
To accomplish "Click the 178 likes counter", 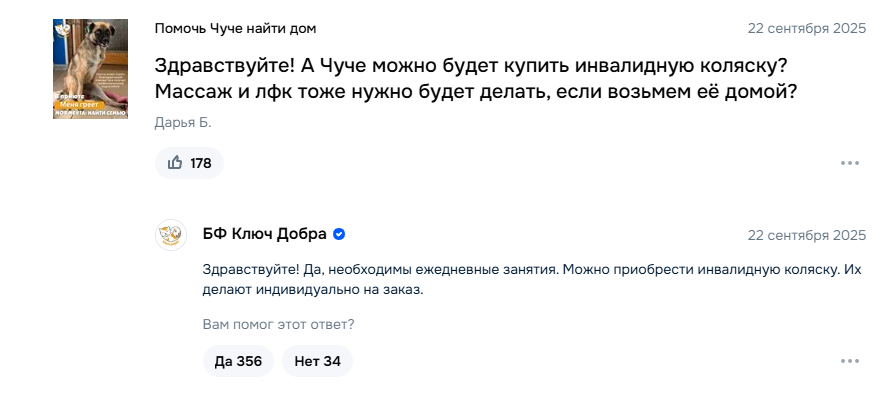I will tap(201, 163).
